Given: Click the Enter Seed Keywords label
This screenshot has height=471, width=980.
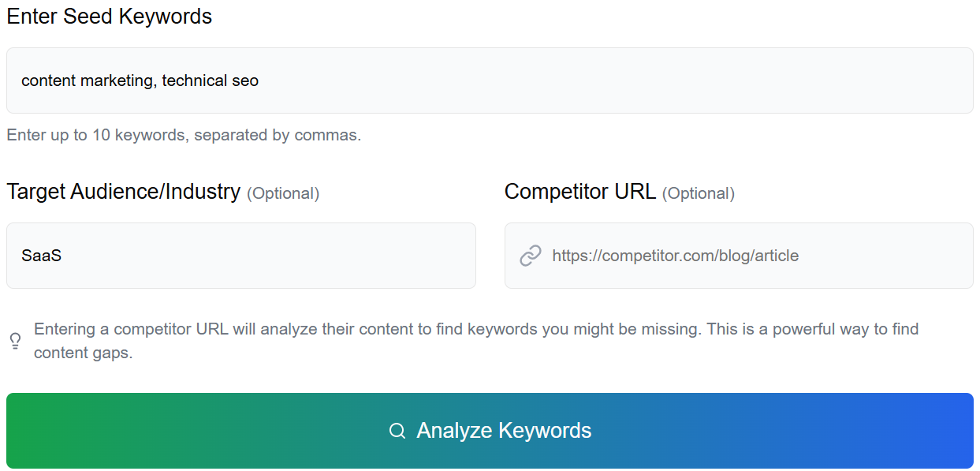Looking at the screenshot, I should click(x=110, y=17).
